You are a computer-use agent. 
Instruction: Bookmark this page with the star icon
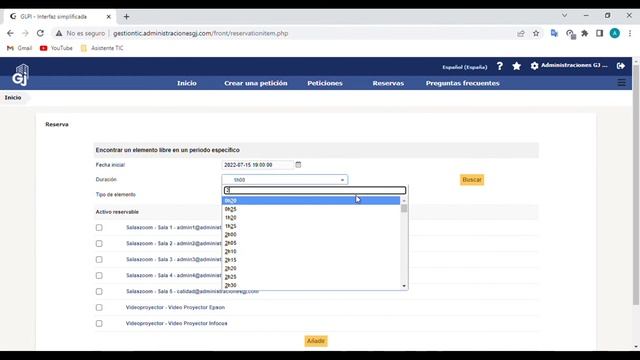536,33
